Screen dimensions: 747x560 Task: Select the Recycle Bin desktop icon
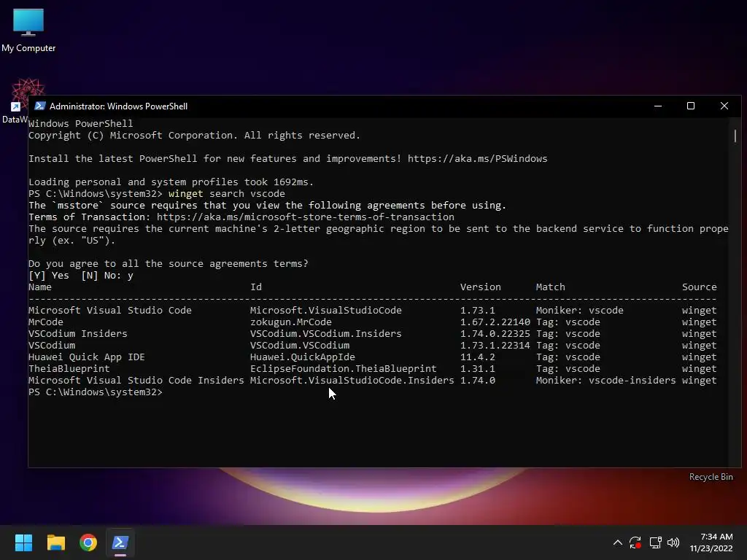pos(711,477)
